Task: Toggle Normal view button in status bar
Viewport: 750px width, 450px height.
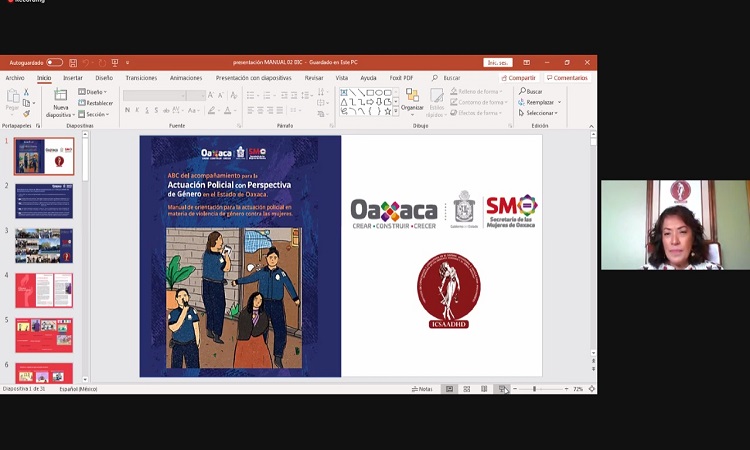Action: click(450, 389)
